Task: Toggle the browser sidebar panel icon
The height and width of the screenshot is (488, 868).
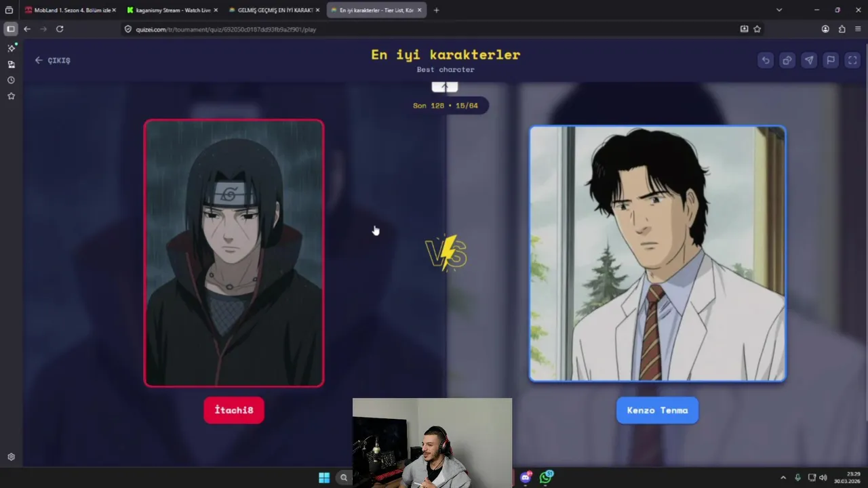Action: pyautogui.click(x=10, y=29)
